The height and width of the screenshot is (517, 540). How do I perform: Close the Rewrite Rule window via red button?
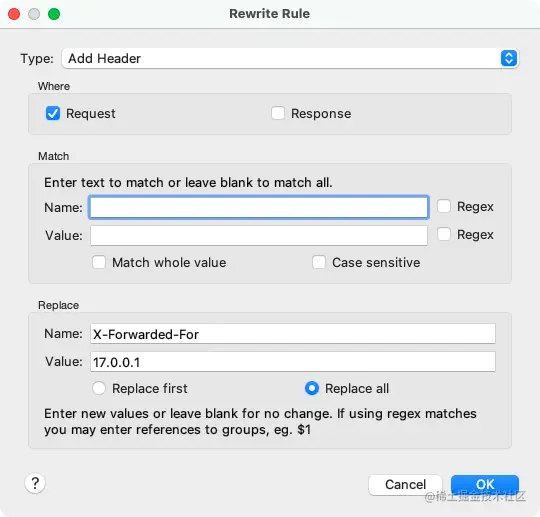[14, 14]
